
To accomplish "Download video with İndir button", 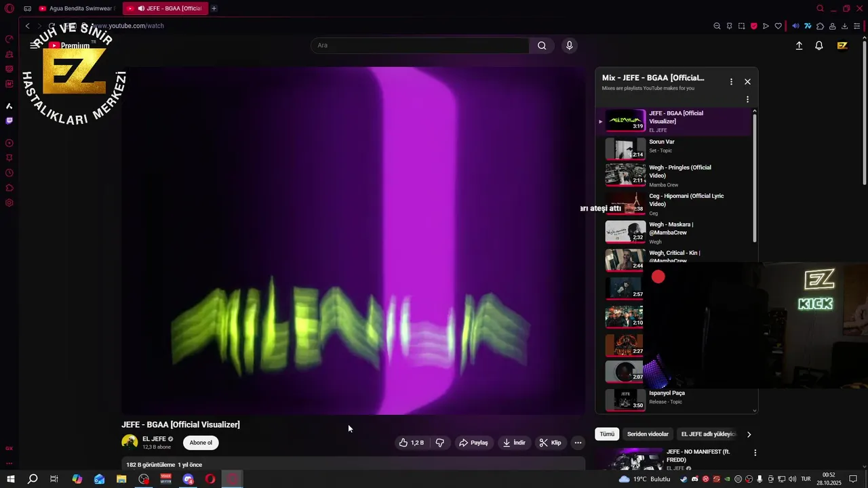I will 514,443.
